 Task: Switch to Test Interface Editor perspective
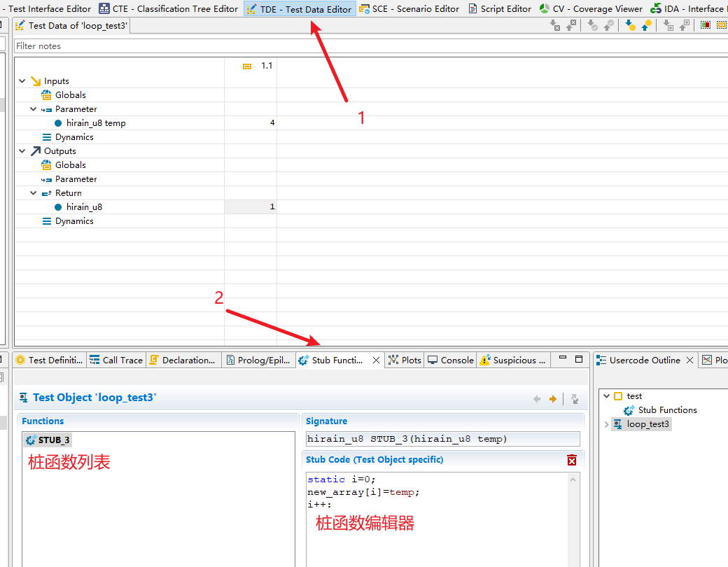coord(46,9)
